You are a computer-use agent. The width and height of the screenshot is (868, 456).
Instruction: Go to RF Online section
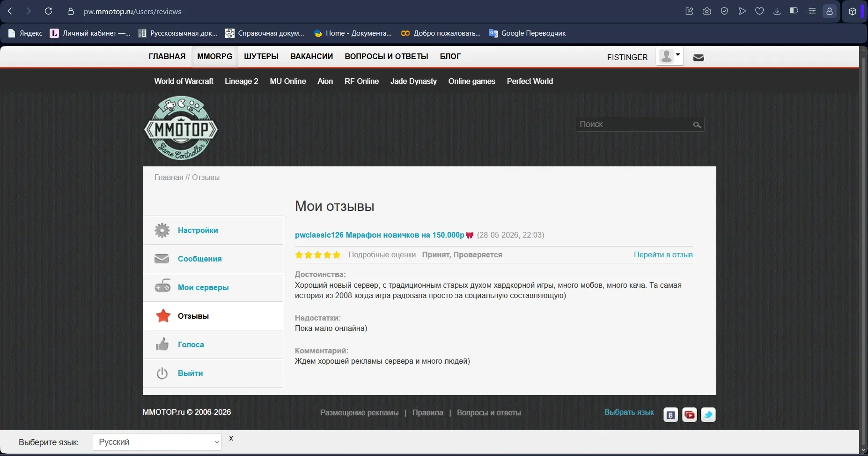point(362,81)
